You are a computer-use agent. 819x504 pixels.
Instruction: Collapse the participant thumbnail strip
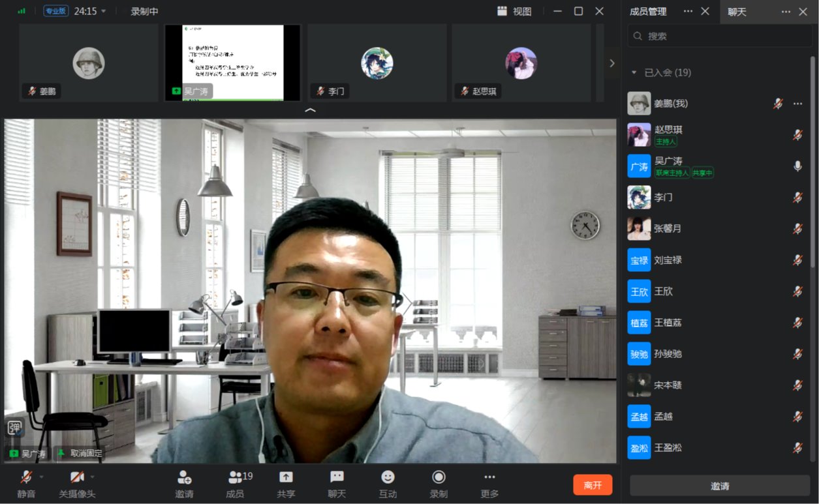tap(311, 110)
